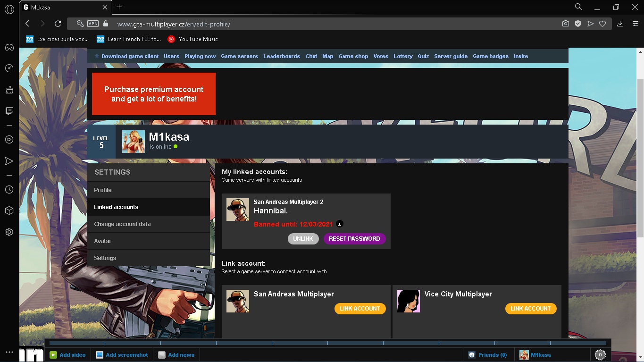Select Profile in Settings menu
Screen dimensions: 644x362
click(x=149, y=190)
